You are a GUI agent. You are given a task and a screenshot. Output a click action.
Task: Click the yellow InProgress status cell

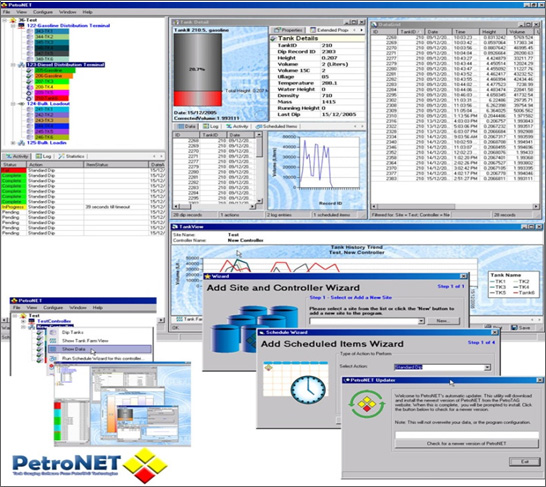click(x=14, y=207)
